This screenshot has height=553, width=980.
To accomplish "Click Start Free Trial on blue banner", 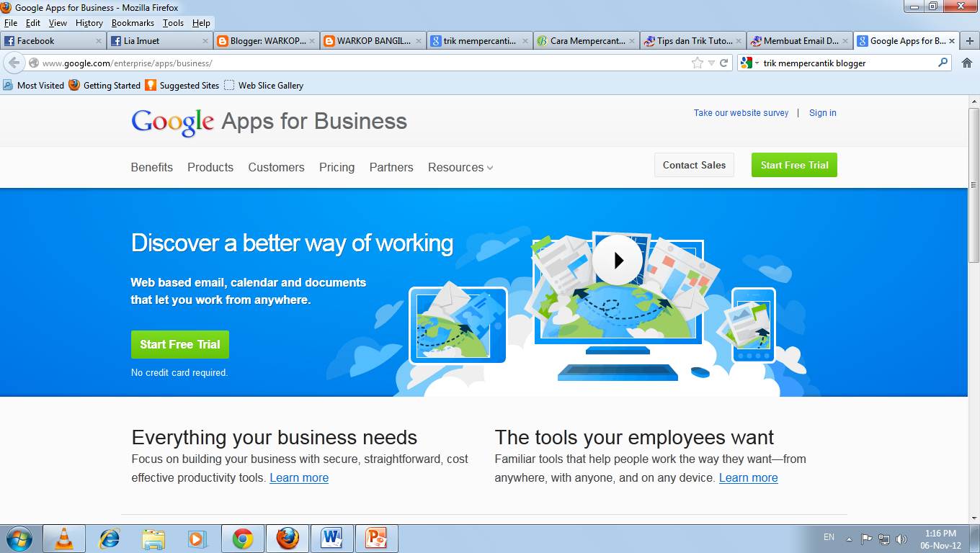I will pos(180,344).
